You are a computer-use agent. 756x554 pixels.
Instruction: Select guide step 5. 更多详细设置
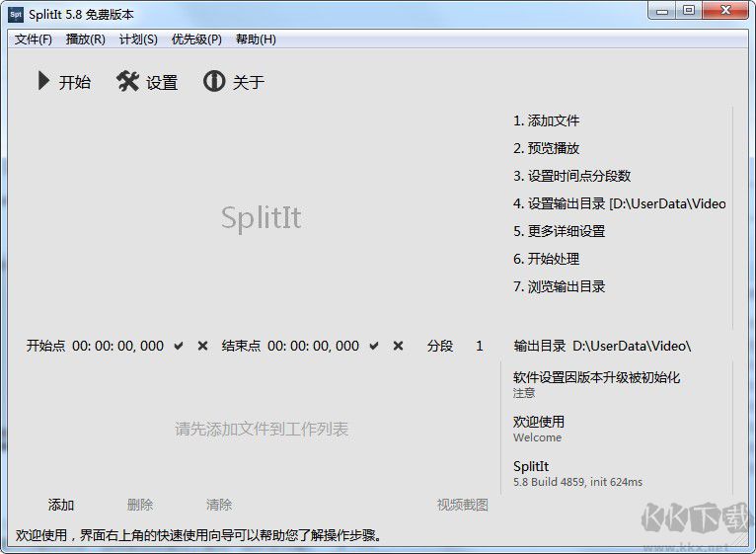tap(560, 231)
